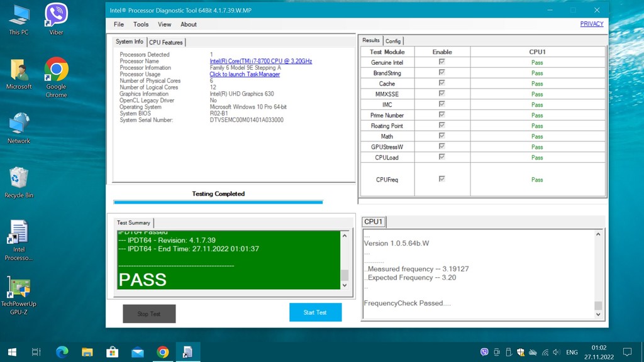The height and width of the screenshot is (362, 644).
Task: Open This PC desktop icon
Action: point(19,19)
